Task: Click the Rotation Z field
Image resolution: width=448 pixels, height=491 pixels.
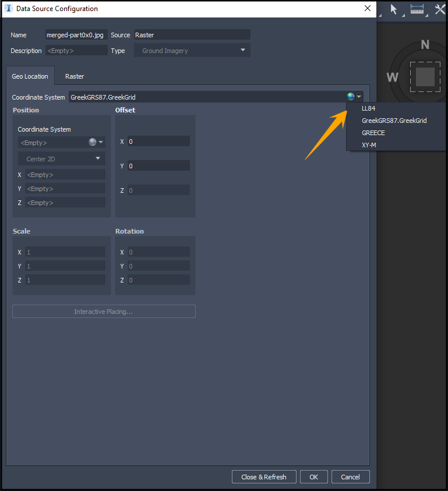Action: point(158,280)
